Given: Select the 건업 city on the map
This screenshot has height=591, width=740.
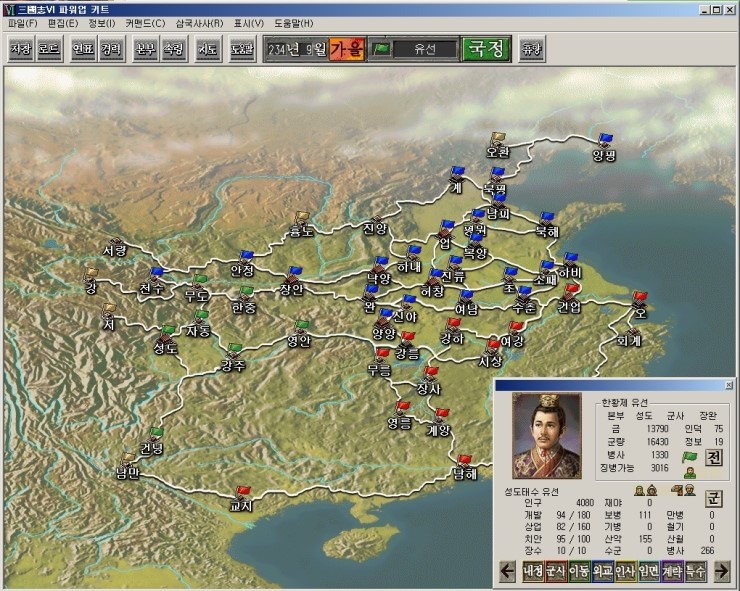Looking at the screenshot, I should tap(570, 299).
